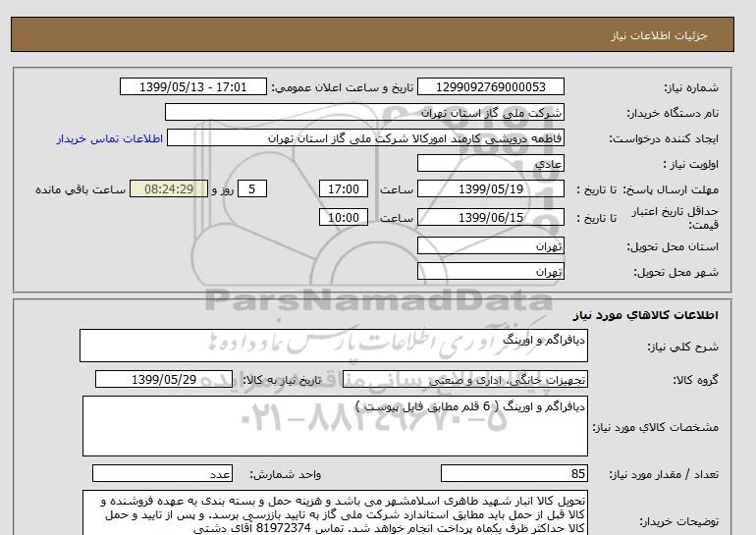The width and height of the screenshot is (756, 535).
Task: Click the deadline time field 17:00
Action: 344,188
